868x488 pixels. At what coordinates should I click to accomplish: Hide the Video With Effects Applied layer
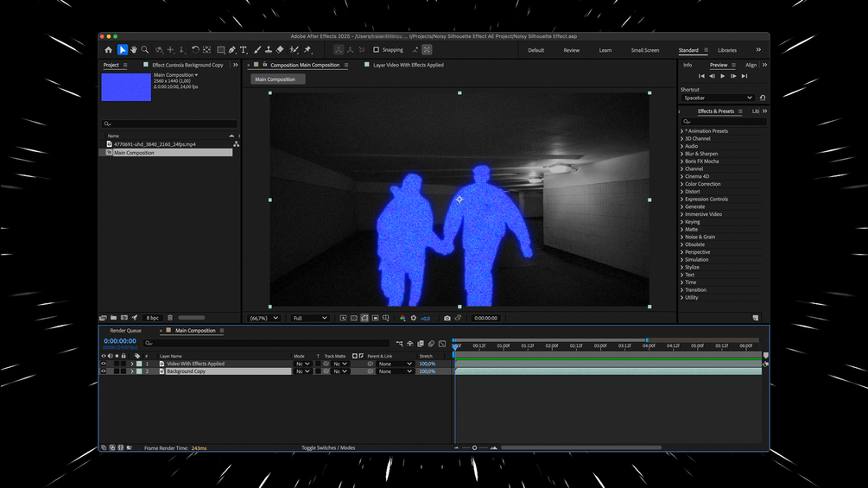click(104, 364)
